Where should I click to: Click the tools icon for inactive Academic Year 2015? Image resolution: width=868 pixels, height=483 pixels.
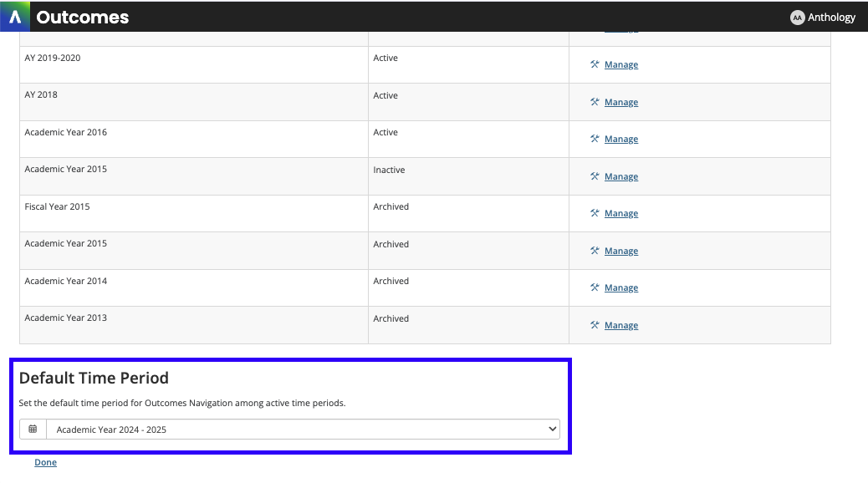tap(595, 176)
